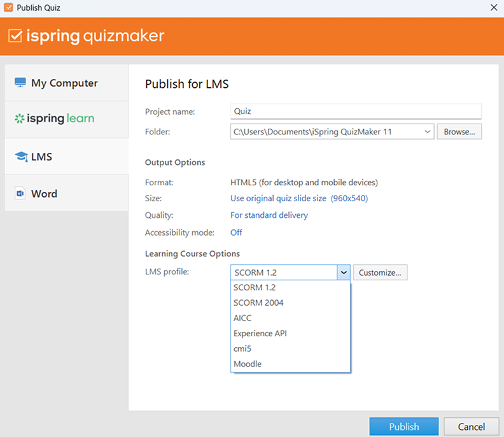Open the My Computer publishing tab
The width and height of the screenshot is (504, 437).
(x=67, y=83)
